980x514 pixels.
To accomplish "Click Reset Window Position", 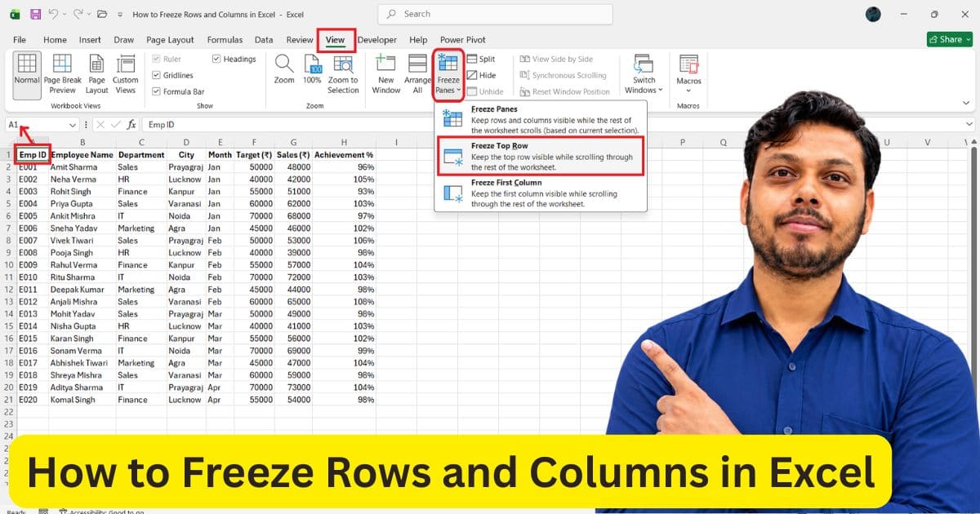I will pos(564,91).
